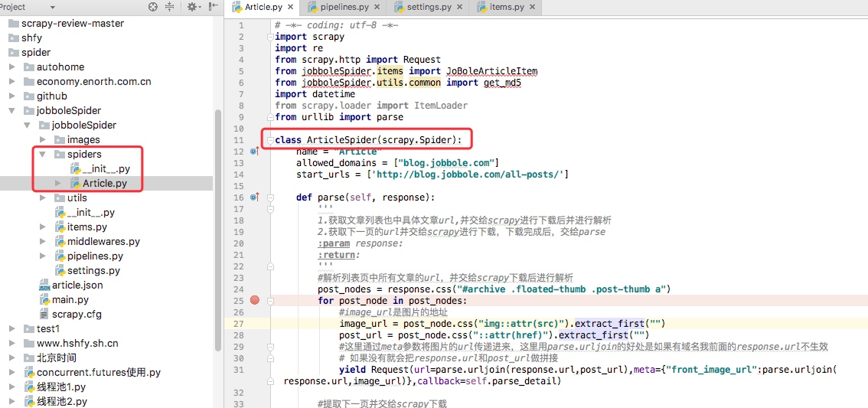This screenshot has width=868, height=408.
Task: Select the github folder
Action: 52,96
